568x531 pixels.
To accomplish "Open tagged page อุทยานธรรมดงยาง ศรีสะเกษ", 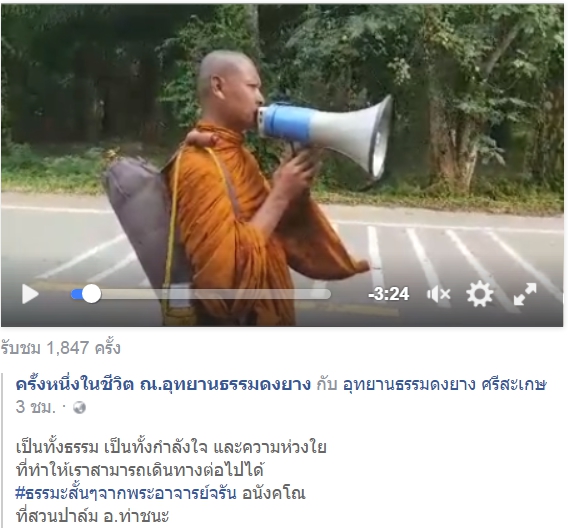I will [444, 384].
